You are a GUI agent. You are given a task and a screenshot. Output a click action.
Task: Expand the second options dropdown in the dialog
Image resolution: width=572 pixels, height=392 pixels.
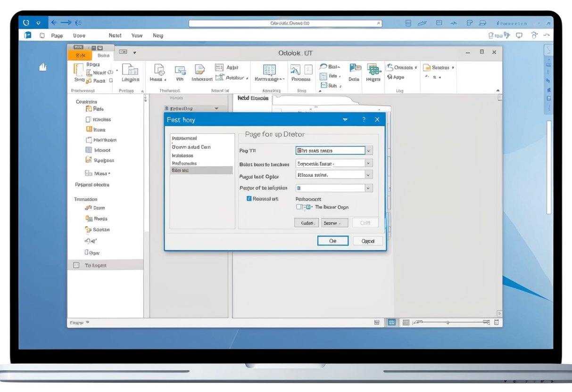click(333, 163)
